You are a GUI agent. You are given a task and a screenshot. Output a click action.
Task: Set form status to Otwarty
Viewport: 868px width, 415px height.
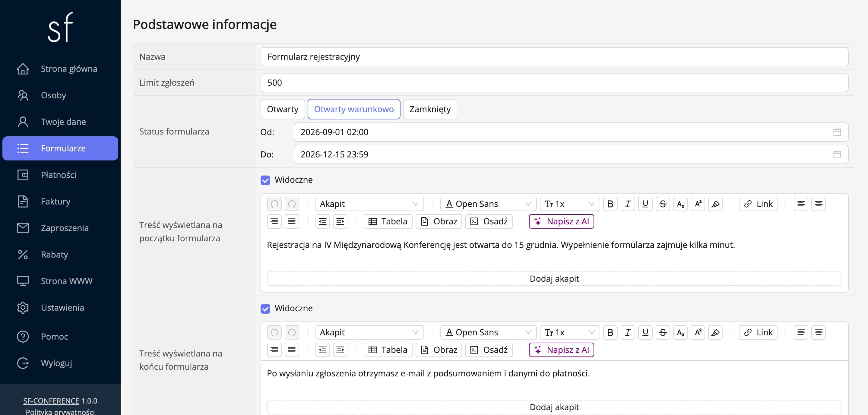[x=282, y=109]
